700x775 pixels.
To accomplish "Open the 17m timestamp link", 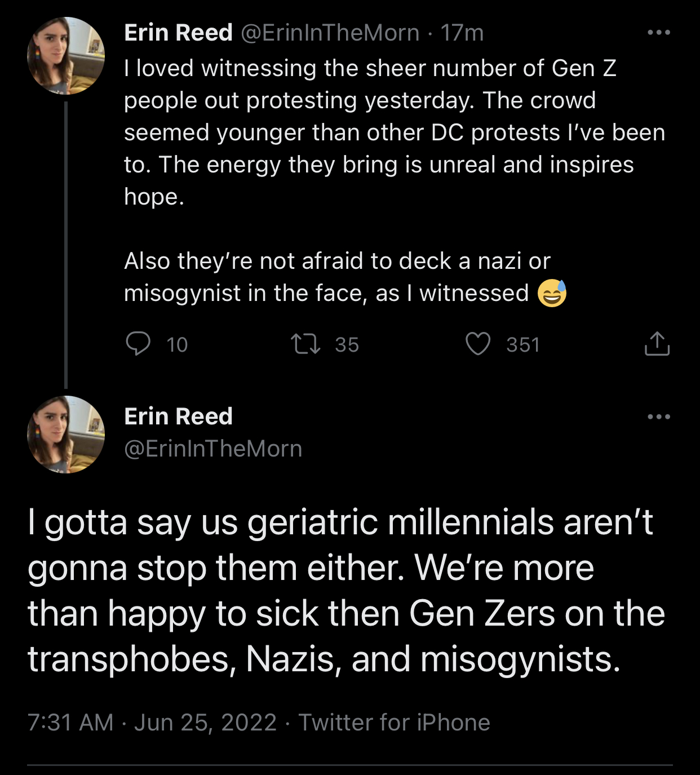I will point(462,33).
